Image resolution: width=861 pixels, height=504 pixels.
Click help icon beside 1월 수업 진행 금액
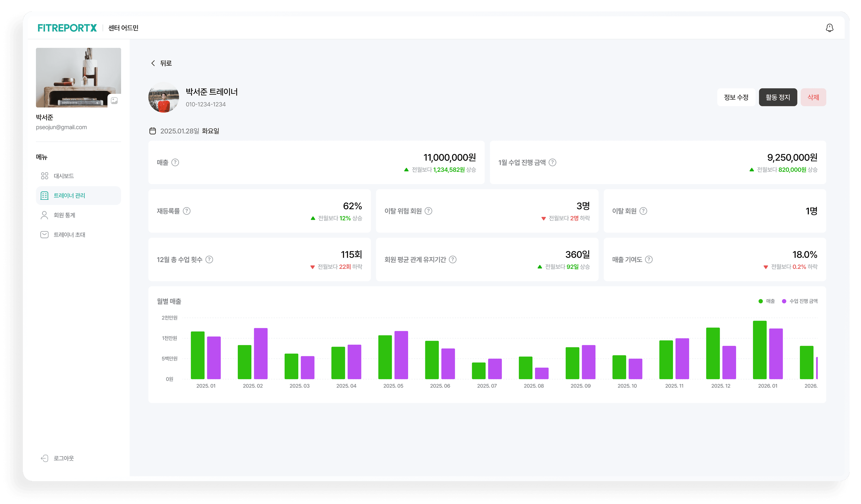point(552,162)
